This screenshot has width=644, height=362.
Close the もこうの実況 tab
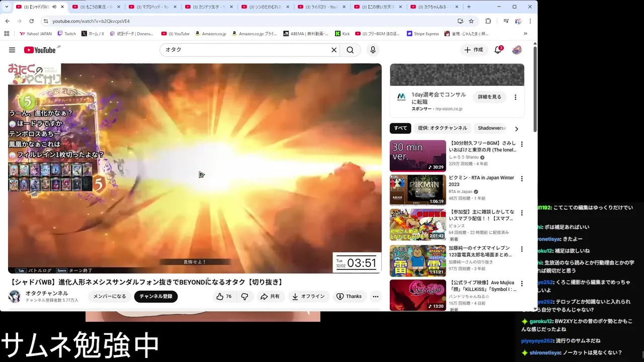pos(118,7)
